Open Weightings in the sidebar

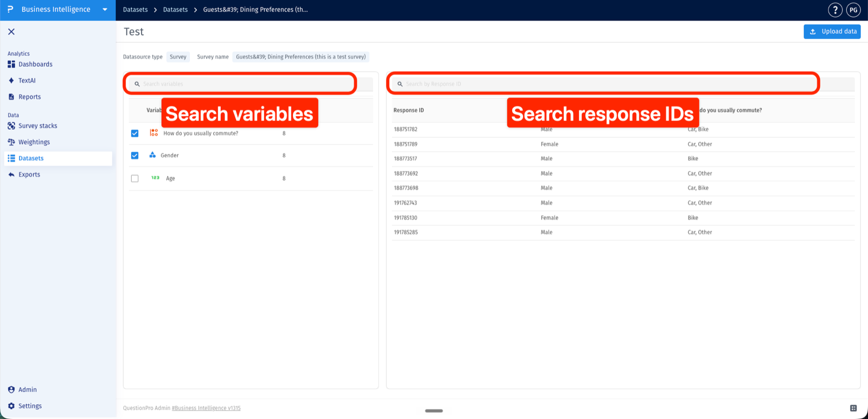point(34,142)
